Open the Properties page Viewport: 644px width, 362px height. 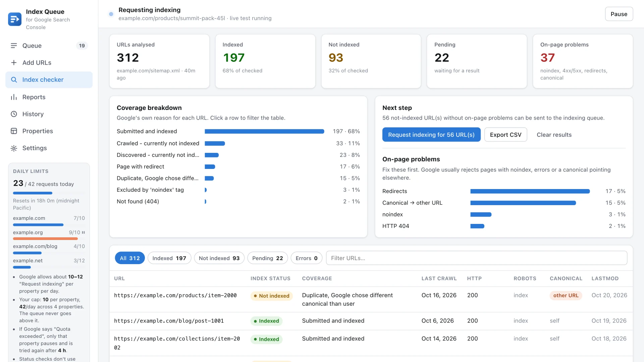pos(49,131)
